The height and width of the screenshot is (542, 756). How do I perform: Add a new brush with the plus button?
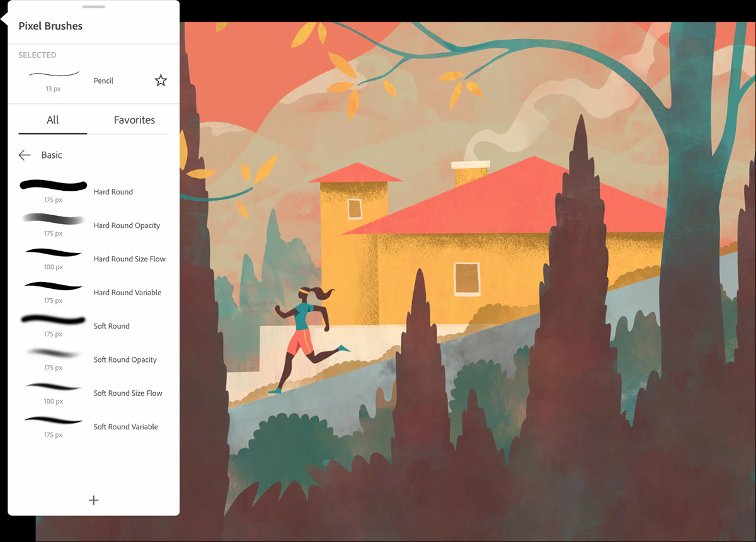click(x=93, y=500)
